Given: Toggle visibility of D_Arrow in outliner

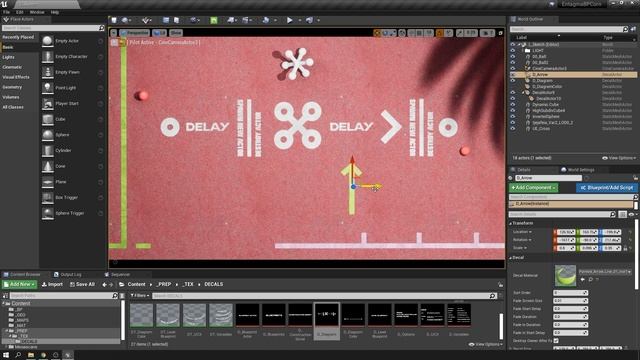Looking at the screenshot, I should pyautogui.click(x=513, y=75).
